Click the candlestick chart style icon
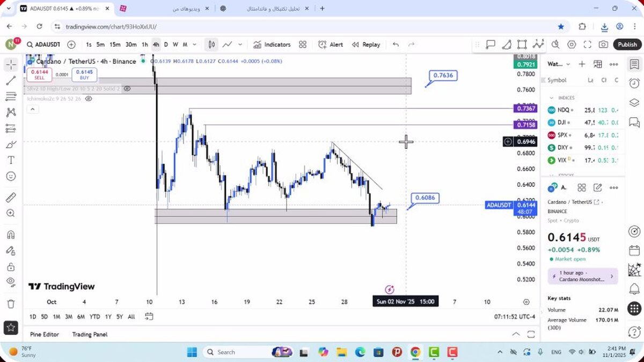Screen dimensions: 644x362 [x=212, y=45]
